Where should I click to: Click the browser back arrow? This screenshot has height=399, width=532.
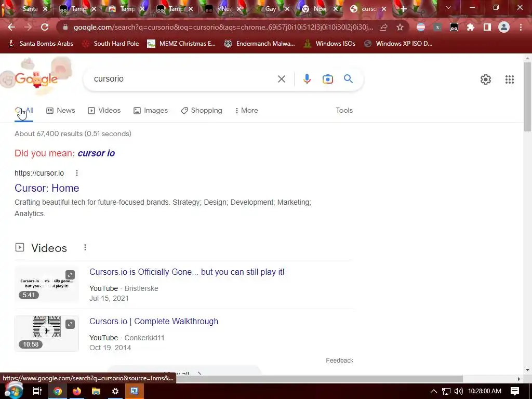point(11,27)
